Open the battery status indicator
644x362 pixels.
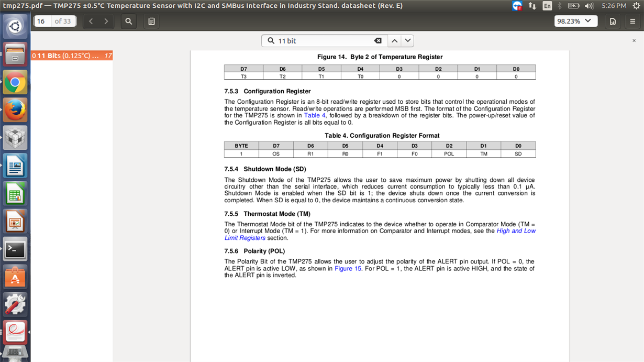click(573, 6)
